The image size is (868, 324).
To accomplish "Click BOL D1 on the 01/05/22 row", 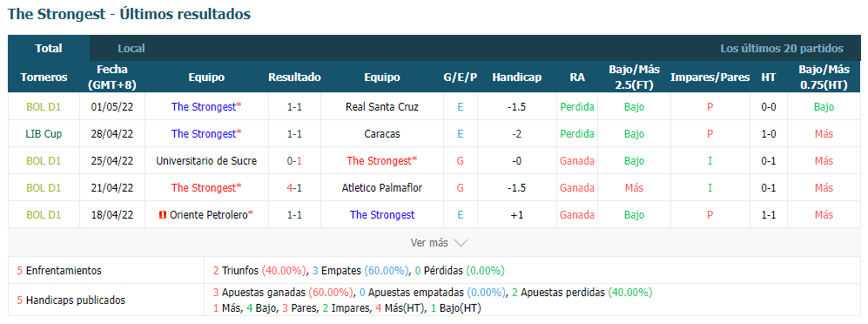I will (x=44, y=107).
